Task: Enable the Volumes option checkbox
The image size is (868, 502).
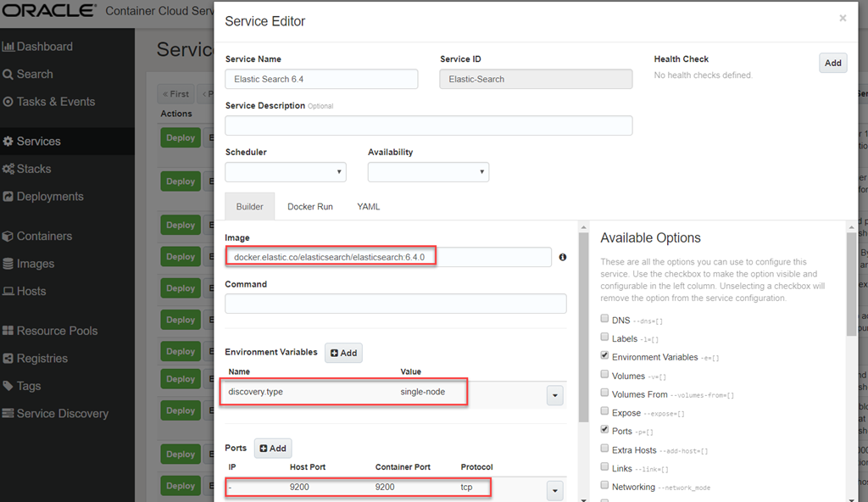Action: tap(604, 375)
